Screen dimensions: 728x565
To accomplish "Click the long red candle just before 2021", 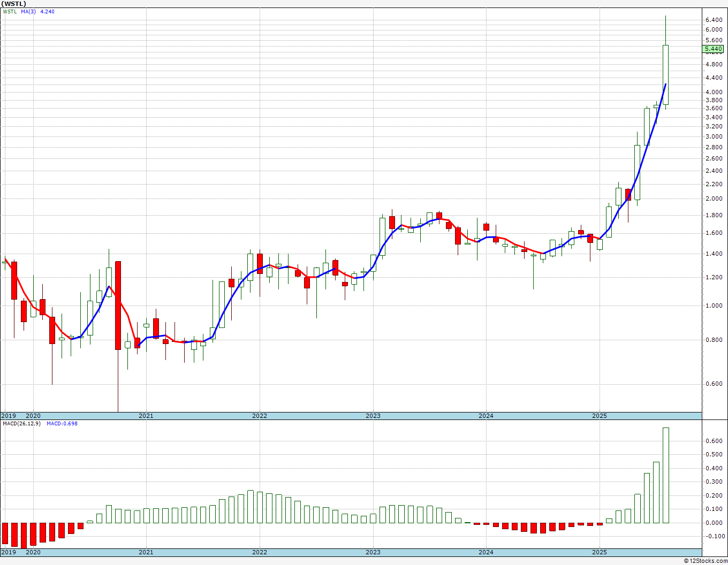I will [118, 306].
